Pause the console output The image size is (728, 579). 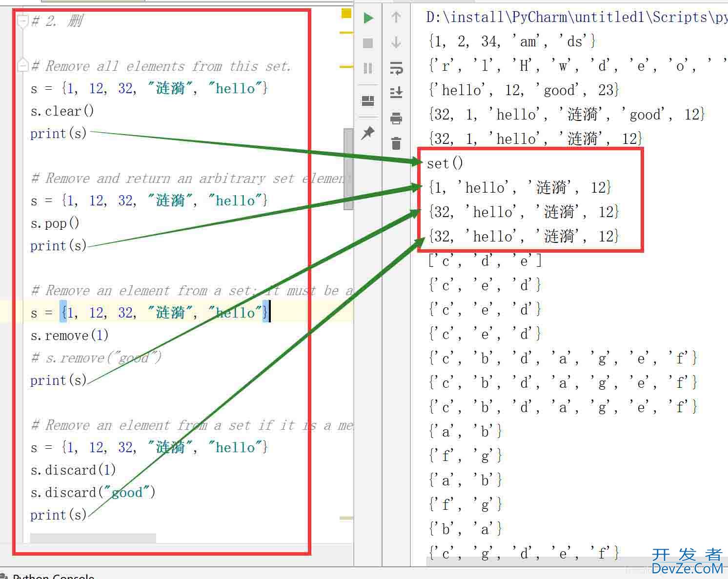pos(368,68)
